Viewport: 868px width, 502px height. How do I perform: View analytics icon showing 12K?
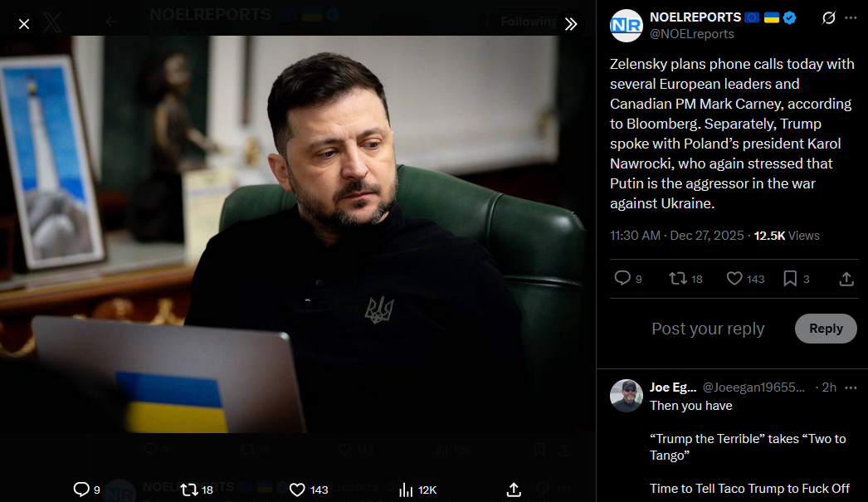406,490
